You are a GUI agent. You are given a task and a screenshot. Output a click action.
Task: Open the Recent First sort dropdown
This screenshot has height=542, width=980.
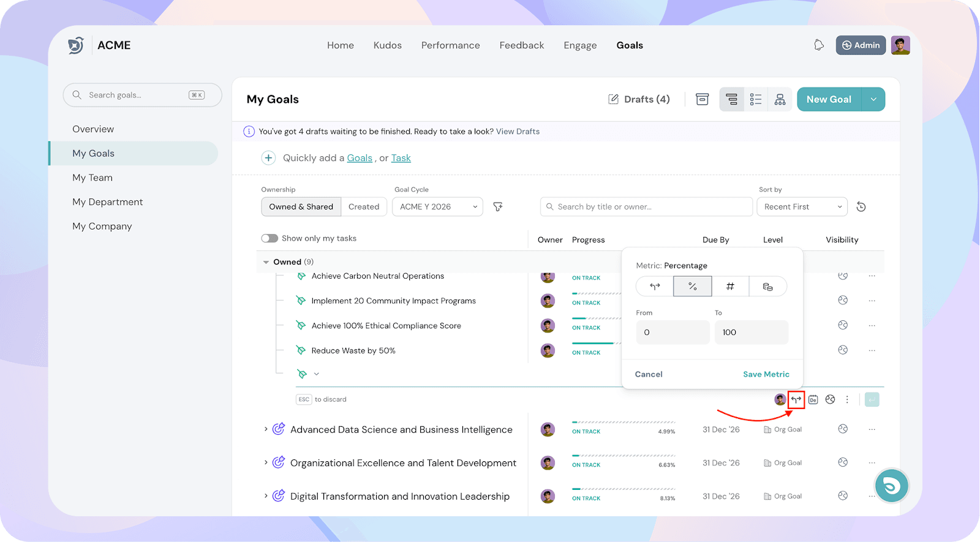tap(802, 207)
